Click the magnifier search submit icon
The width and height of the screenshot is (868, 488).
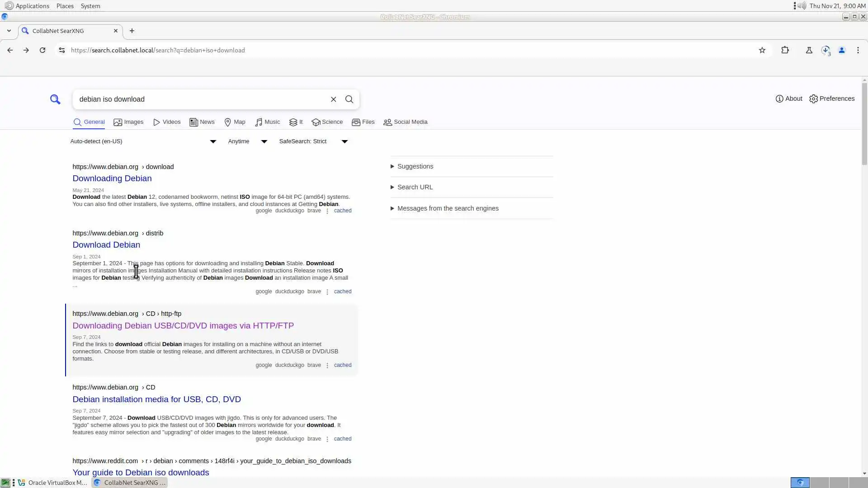click(x=349, y=99)
